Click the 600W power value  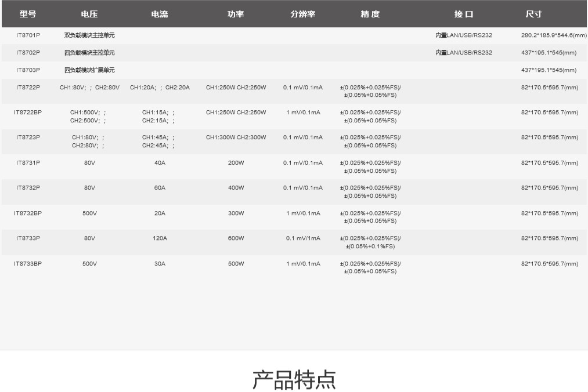pos(236,238)
